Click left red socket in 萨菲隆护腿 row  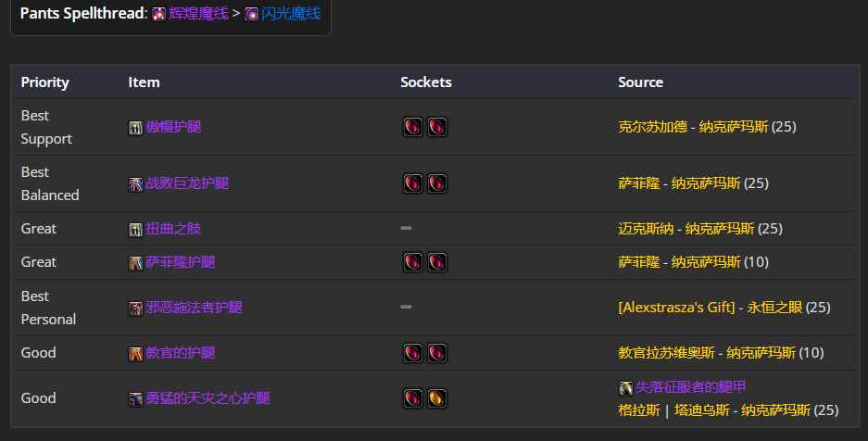[413, 262]
